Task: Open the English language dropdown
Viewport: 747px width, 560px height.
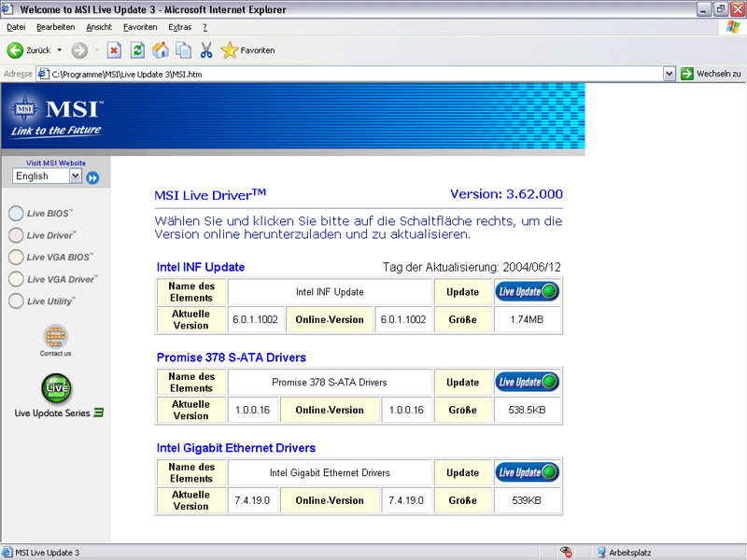Action: click(x=76, y=176)
